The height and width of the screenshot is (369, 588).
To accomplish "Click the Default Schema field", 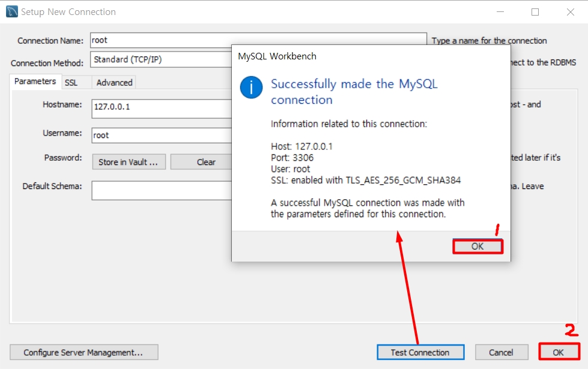I will (x=162, y=190).
